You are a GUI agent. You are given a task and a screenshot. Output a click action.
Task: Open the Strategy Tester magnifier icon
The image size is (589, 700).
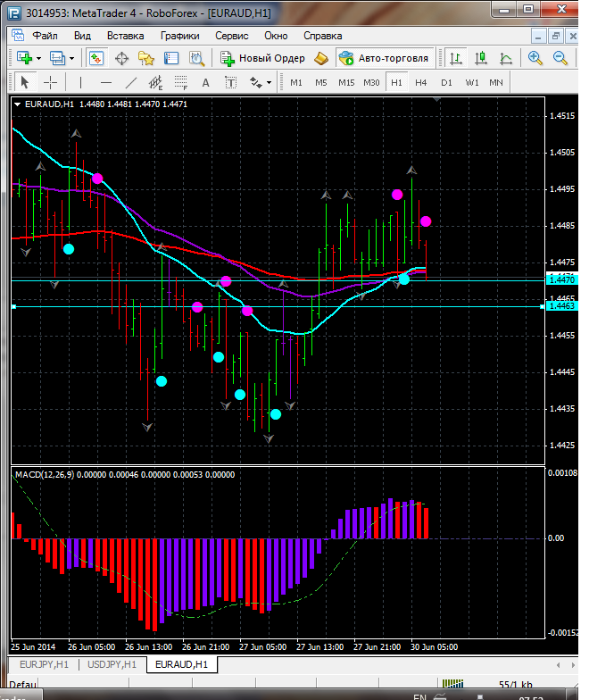pyautogui.click(x=197, y=58)
